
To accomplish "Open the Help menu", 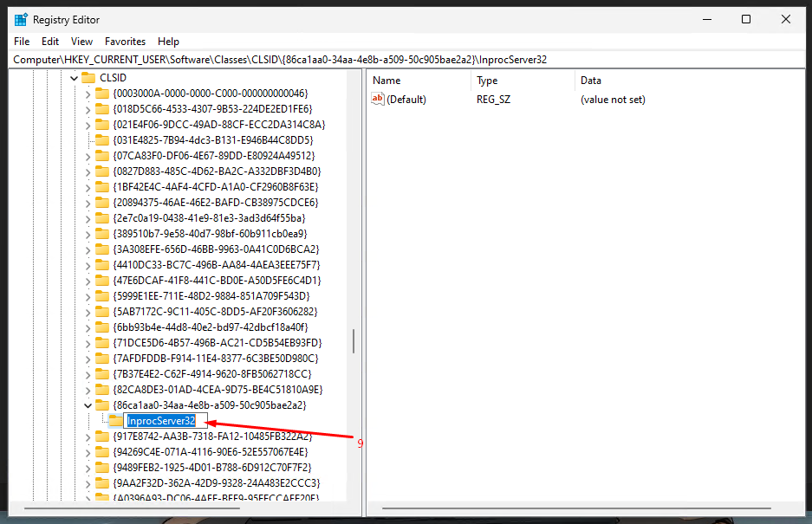I will click(168, 42).
